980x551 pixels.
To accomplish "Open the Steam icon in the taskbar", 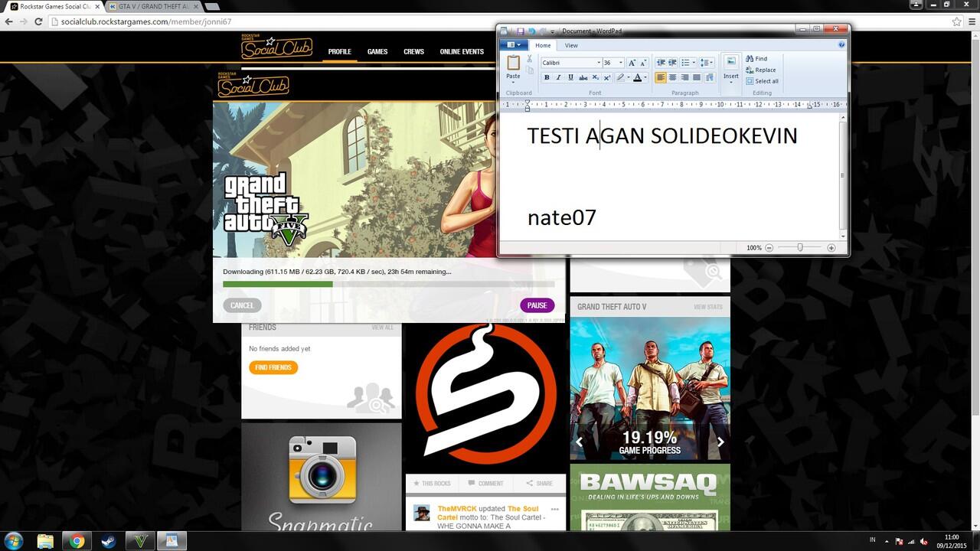I will (x=107, y=541).
